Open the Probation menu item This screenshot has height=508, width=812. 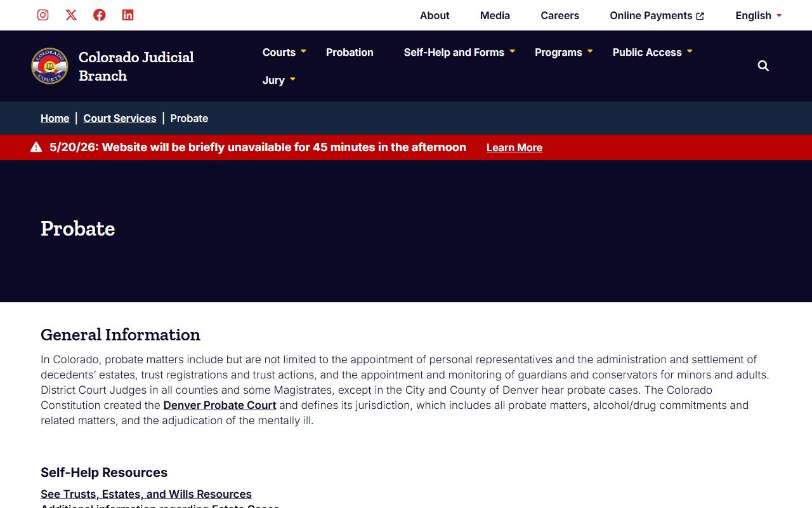pos(350,52)
